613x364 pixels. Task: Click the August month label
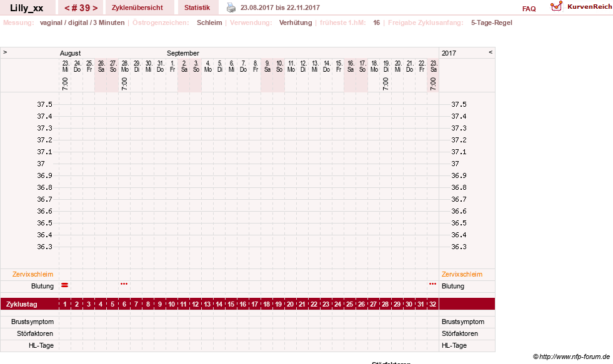(71, 53)
